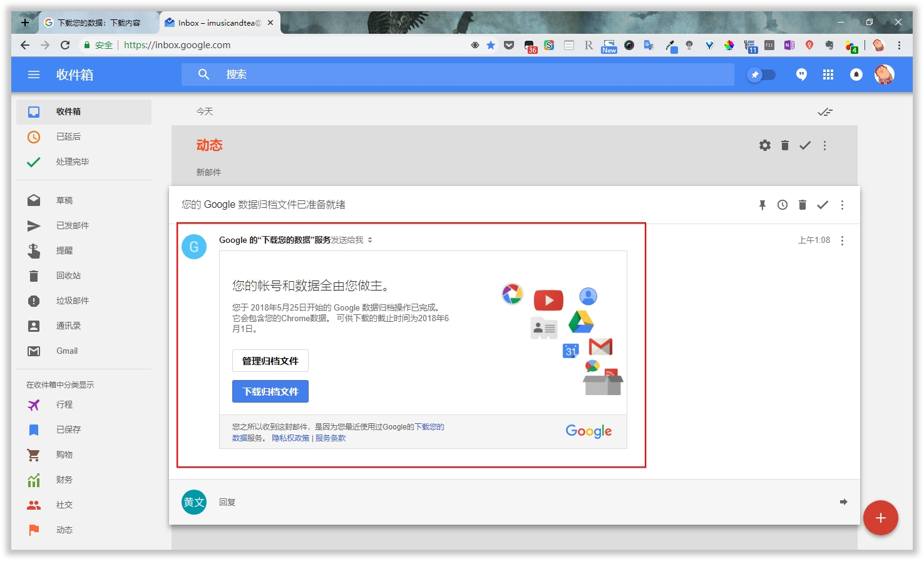The width and height of the screenshot is (924, 561).
Task: Reload the current page
Action: (x=65, y=45)
